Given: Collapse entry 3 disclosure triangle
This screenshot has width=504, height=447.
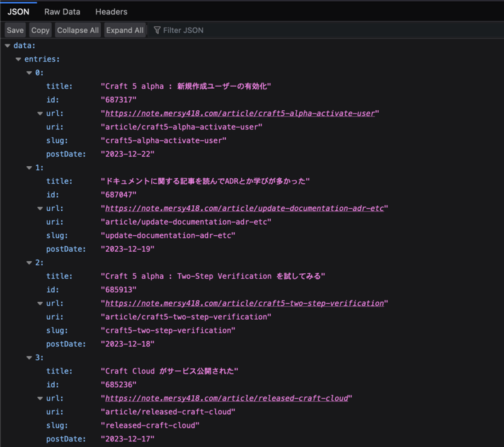Looking at the screenshot, I should 29,358.
